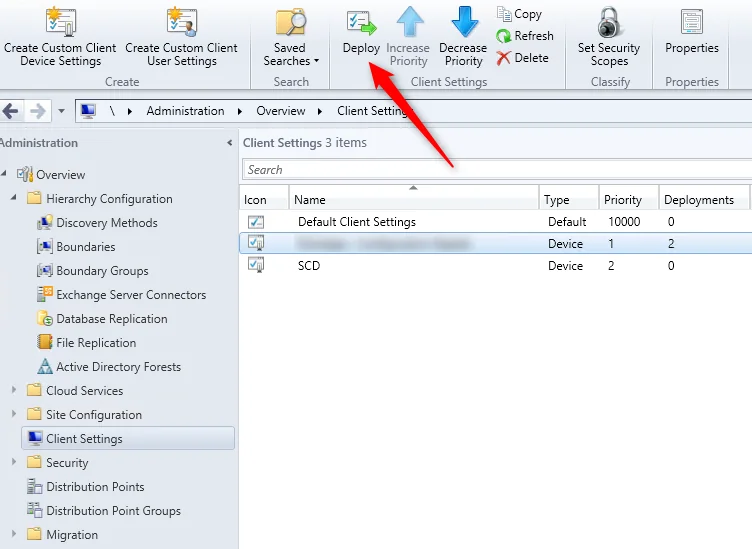752x549 pixels.
Task: Sort by the Priority column header
Action: [x=629, y=199]
